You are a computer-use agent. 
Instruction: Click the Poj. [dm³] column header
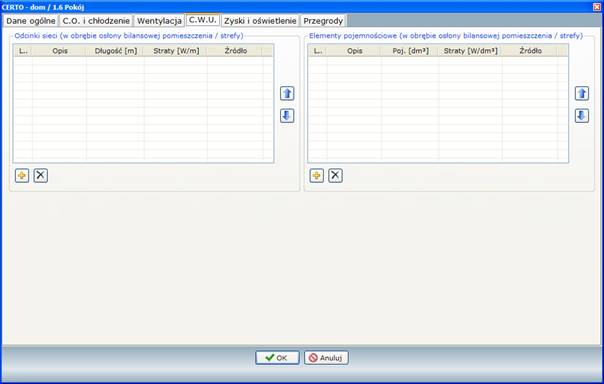(410, 51)
